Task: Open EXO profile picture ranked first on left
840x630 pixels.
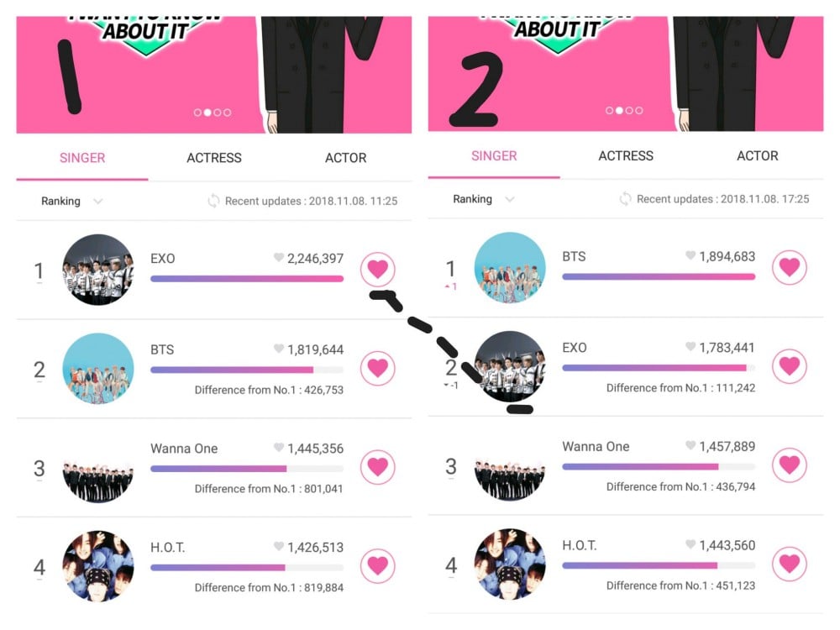Action: (x=98, y=270)
